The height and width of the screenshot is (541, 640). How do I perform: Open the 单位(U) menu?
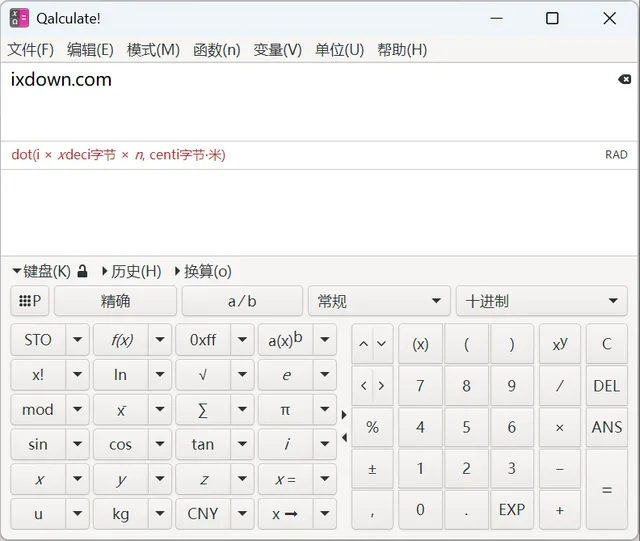click(340, 50)
